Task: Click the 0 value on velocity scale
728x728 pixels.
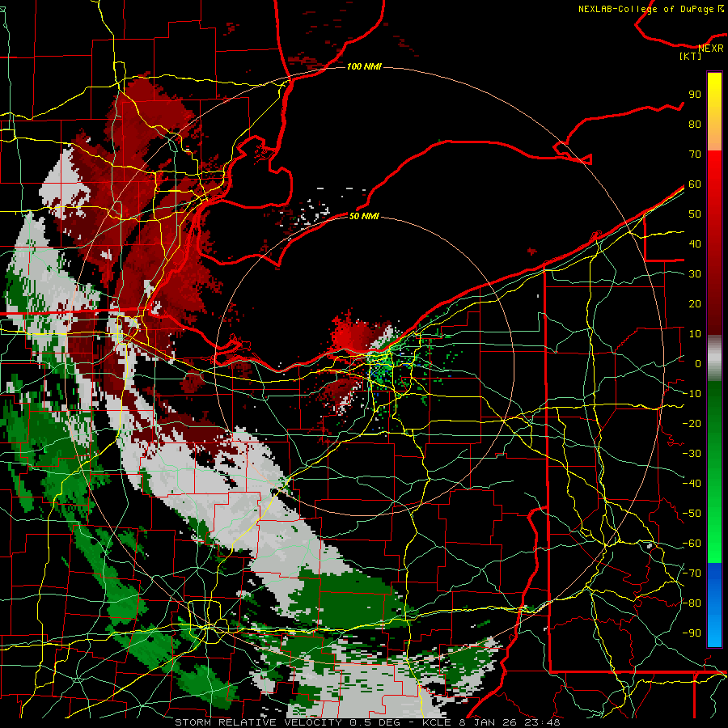Action: [x=698, y=363]
